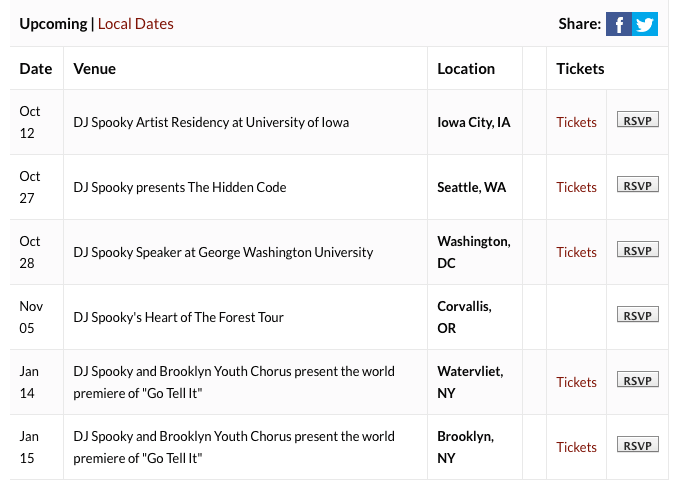678x498 pixels.
Task: Click the Tickets column header
Action: pyautogui.click(x=580, y=69)
